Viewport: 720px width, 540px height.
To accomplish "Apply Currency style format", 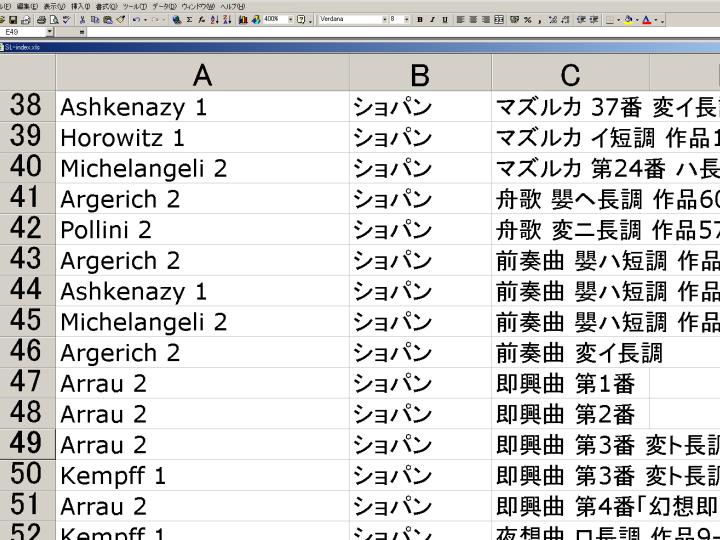I will (x=515, y=20).
